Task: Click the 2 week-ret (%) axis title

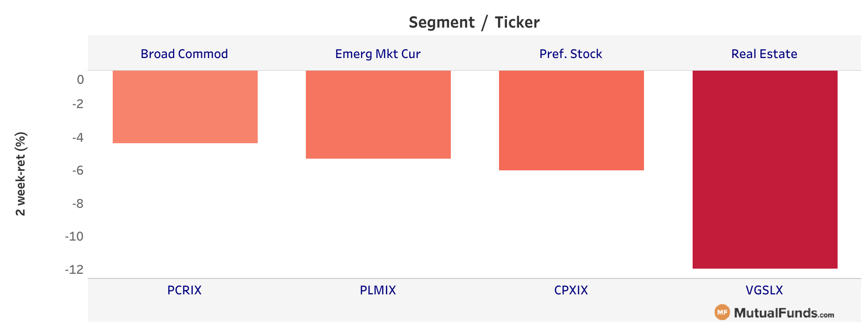Action: (x=21, y=174)
